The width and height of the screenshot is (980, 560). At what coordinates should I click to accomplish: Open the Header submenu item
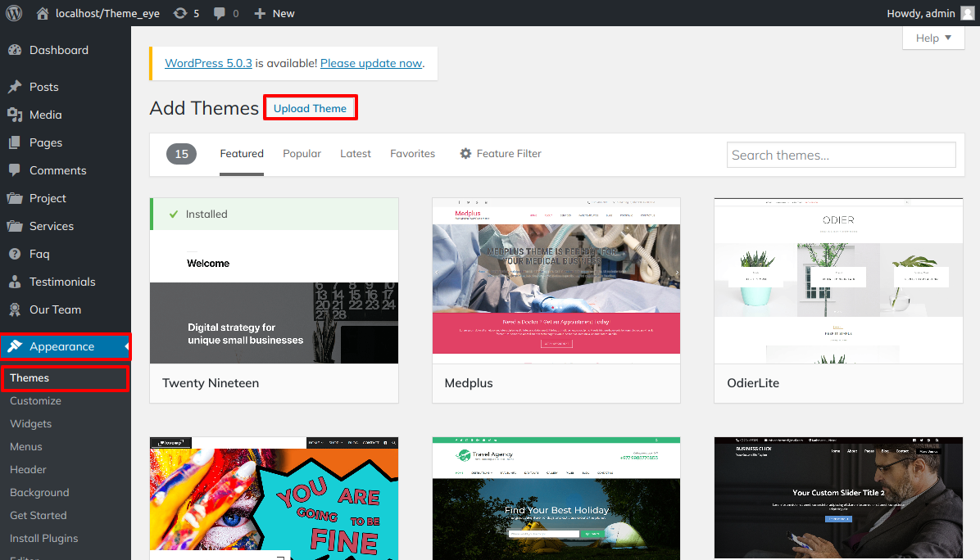(28, 469)
